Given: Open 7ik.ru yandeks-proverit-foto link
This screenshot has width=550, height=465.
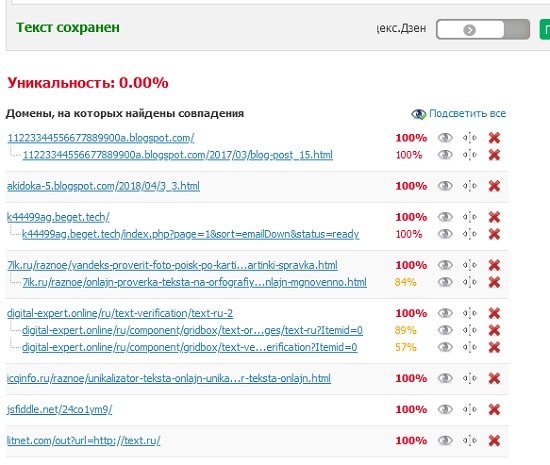Looking at the screenshot, I should tap(173, 265).
